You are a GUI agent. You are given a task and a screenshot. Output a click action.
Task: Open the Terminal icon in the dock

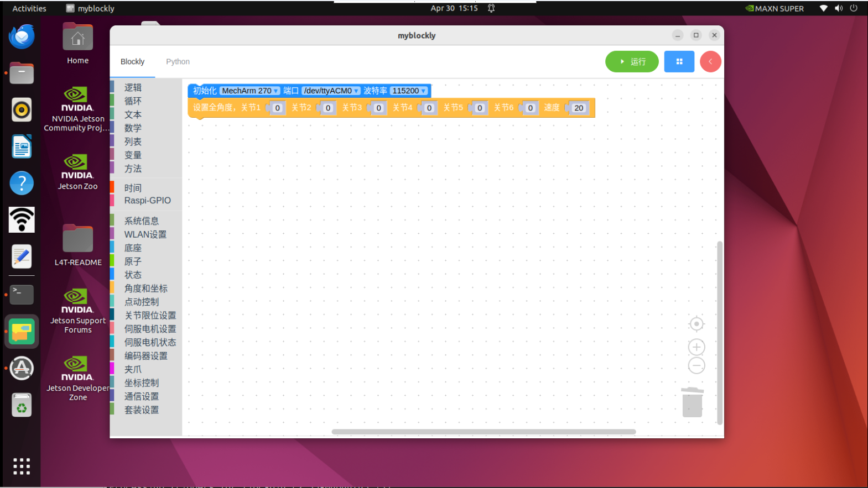pos(22,295)
